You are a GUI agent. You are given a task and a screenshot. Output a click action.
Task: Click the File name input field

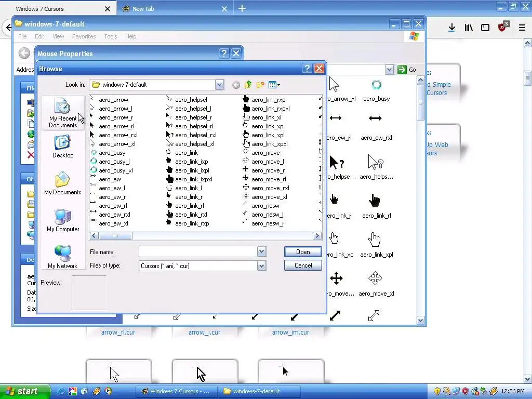tap(198, 252)
